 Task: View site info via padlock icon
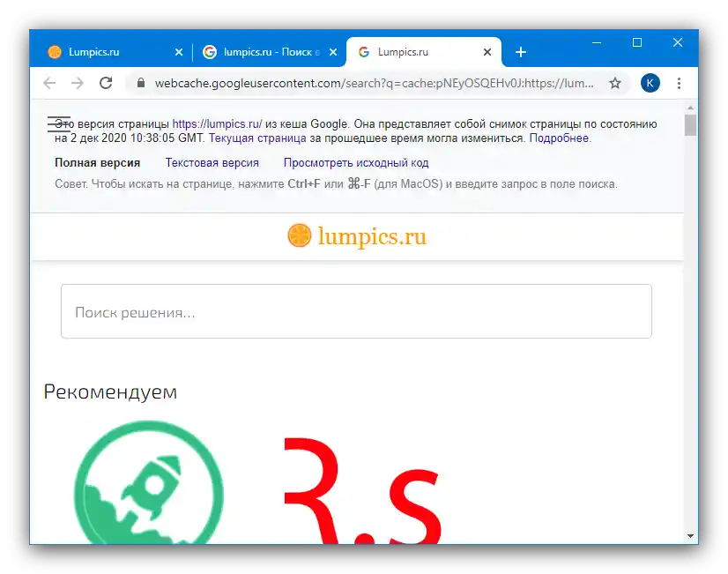tap(141, 83)
